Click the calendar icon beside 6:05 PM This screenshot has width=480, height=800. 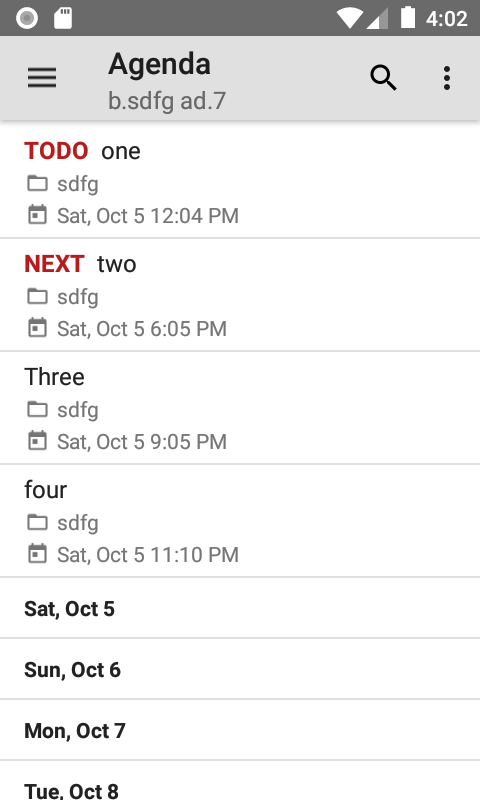[37, 328]
